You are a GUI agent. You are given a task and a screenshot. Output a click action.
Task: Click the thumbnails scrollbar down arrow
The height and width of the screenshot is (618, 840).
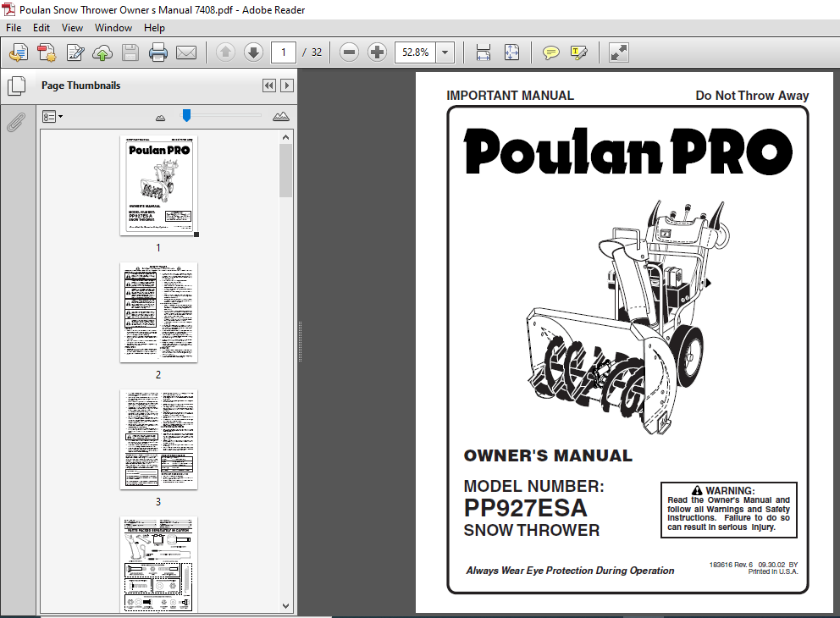pos(285,606)
